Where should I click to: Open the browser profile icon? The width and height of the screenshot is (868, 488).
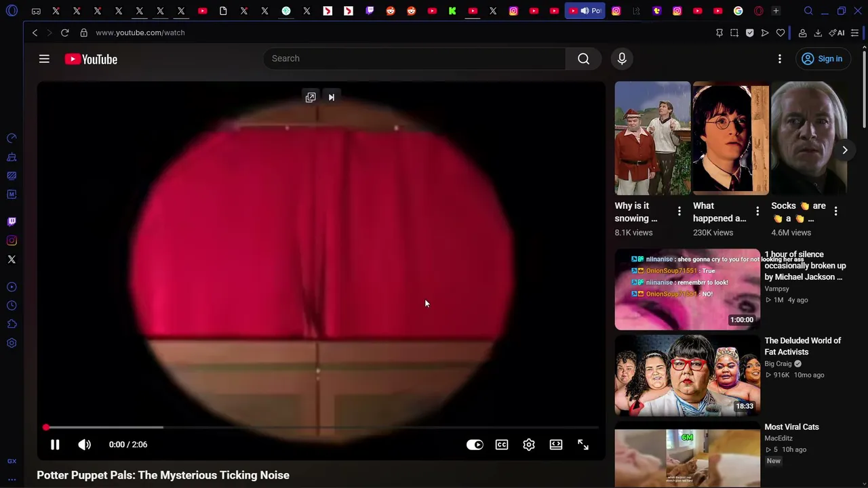802,33
